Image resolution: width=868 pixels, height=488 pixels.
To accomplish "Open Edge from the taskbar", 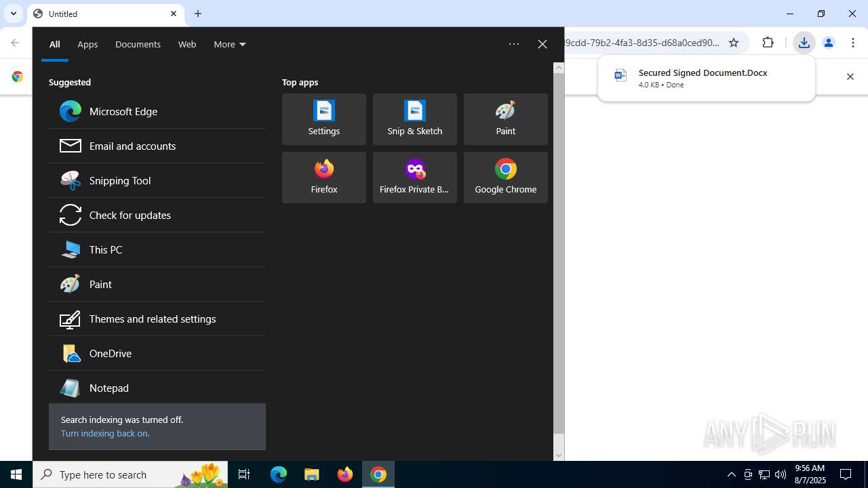I will pyautogui.click(x=279, y=474).
